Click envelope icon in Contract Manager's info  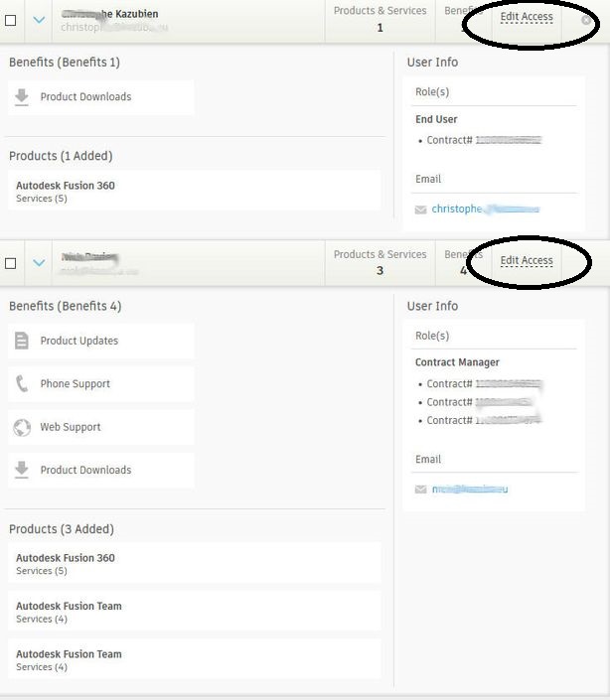pos(421,490)
